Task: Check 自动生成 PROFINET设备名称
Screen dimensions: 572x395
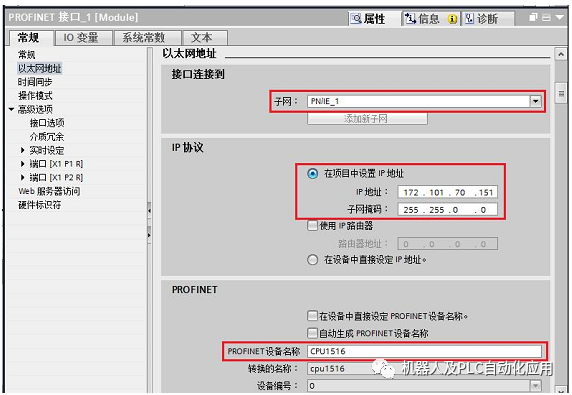Action: click(312, 333)
